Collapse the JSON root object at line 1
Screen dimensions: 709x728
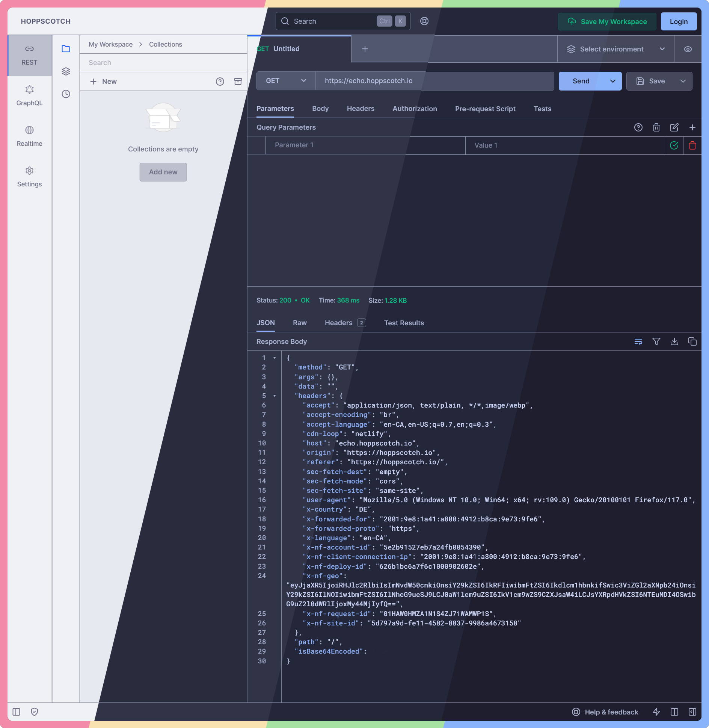(x=275, y=358)
